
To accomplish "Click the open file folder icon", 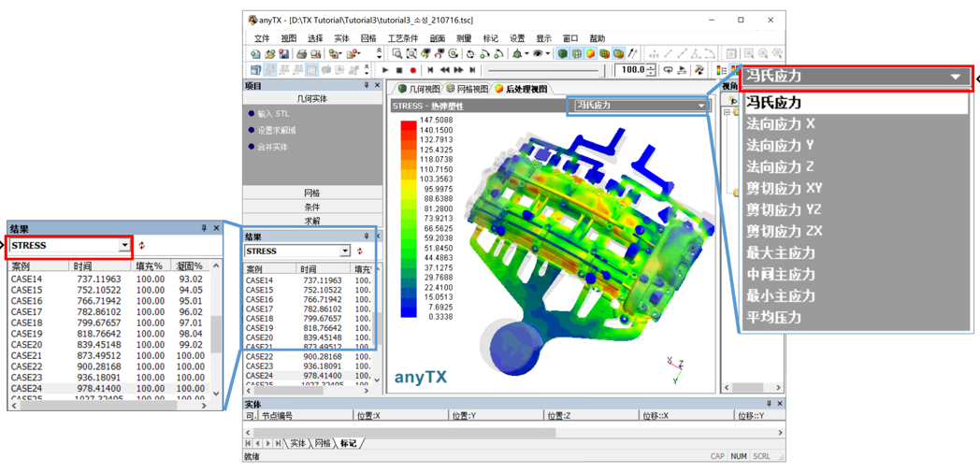I will pyautogui.click(x=270, y=53).
